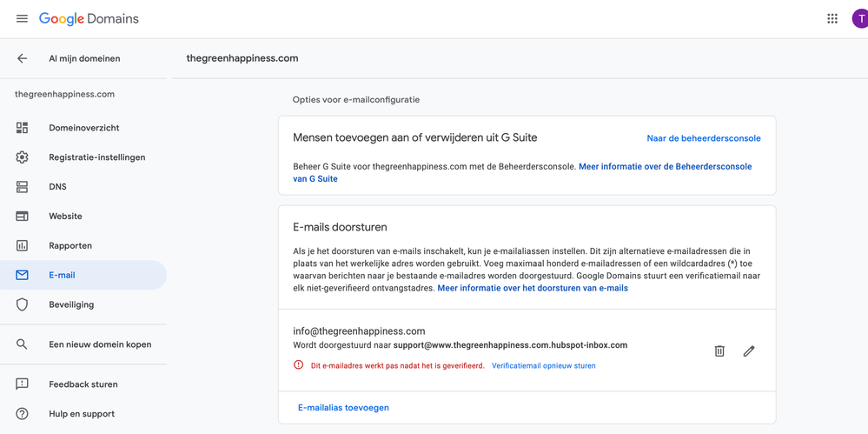Screen dimensions: 868x434
Task: Open the hamburger main menu
Action: tap(22, 19)
